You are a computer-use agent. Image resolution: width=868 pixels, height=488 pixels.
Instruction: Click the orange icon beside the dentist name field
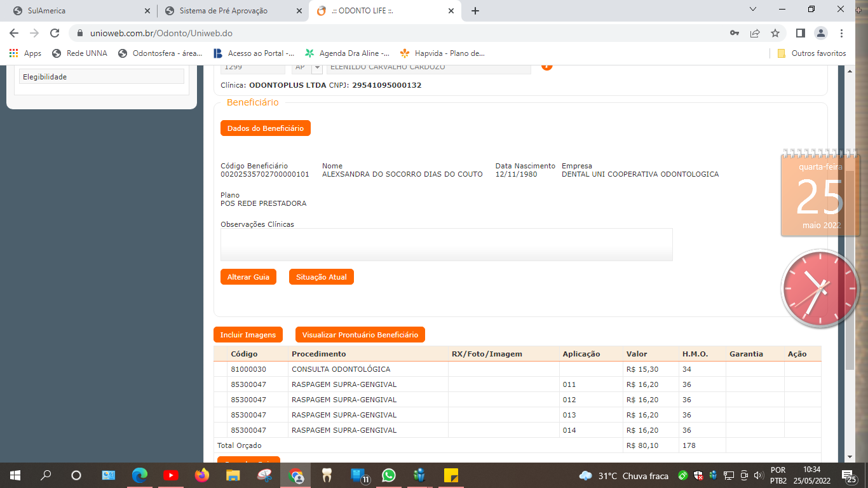pos(546,66)
